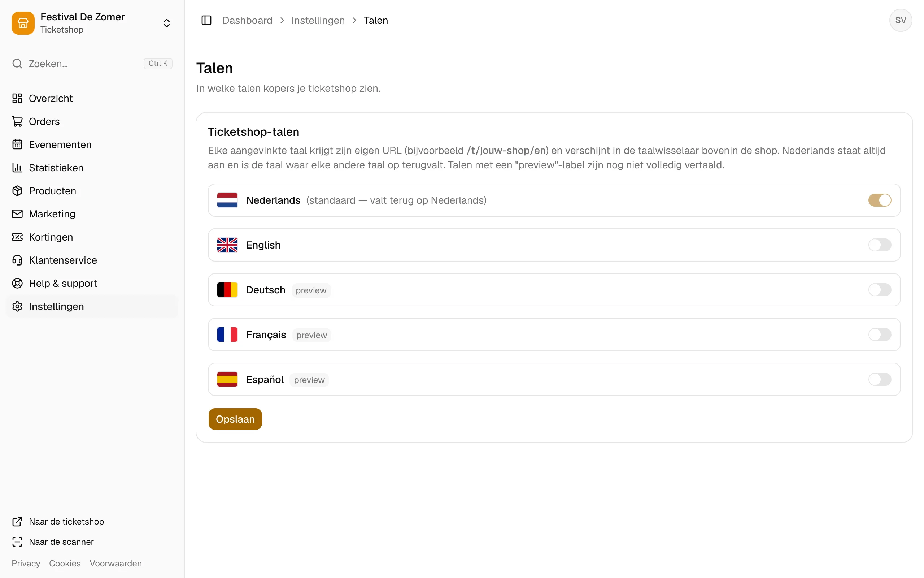
Task: Toggle the Nederlands language switch
Action: (880, 200)
